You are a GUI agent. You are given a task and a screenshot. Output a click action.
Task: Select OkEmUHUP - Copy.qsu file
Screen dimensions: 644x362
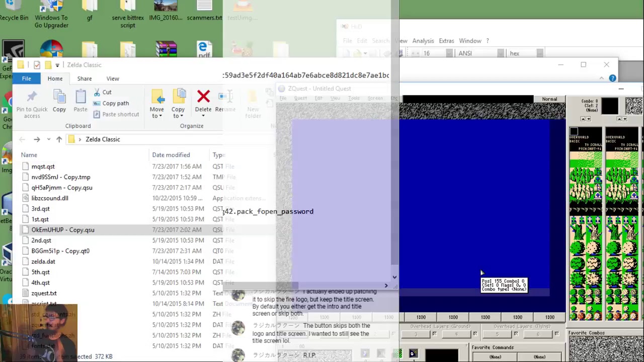63,230
